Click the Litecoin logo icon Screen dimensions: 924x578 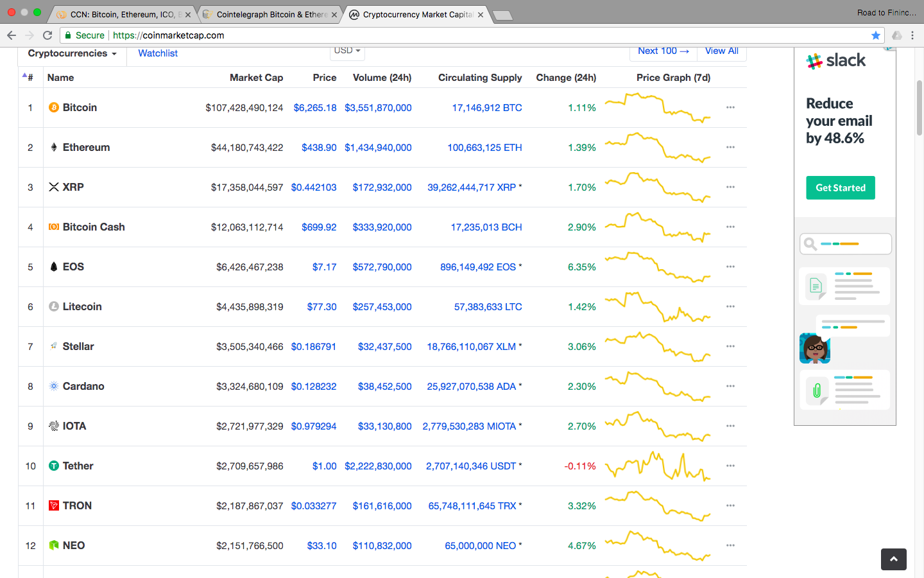[x=54, y=306]
